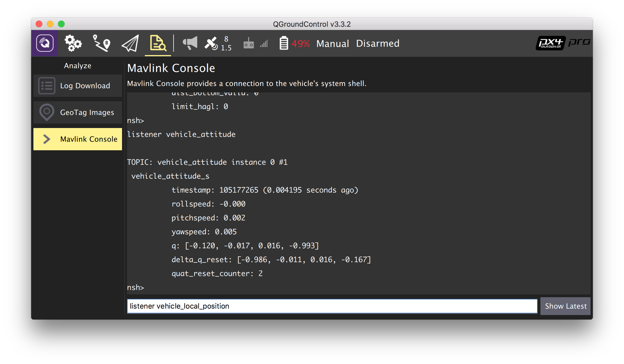Open the megaphone notifications icon

(189, 43)
